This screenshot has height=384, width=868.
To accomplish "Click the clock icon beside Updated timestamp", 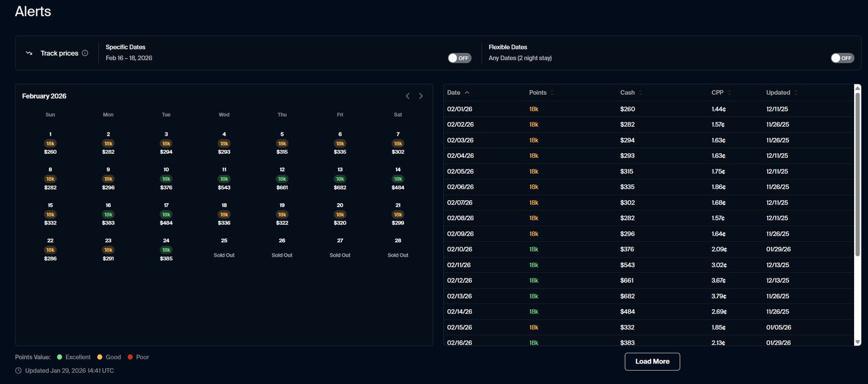I will pos(18,371).
